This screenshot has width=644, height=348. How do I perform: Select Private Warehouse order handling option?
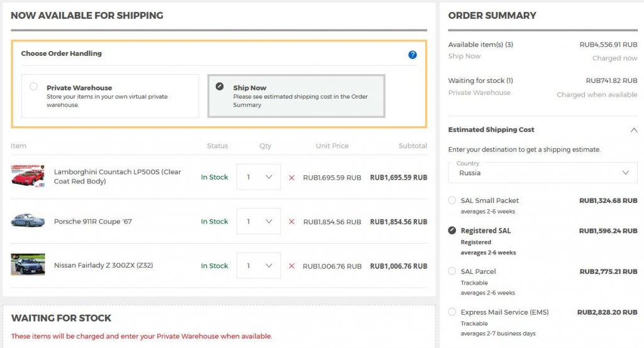[34, 87]
